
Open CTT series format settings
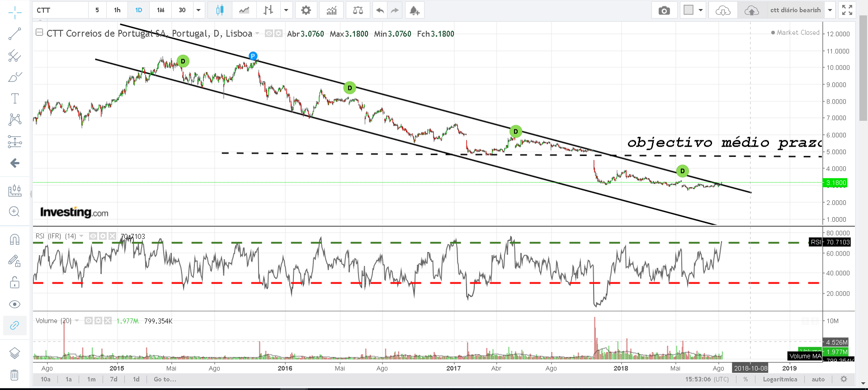click(x=278, y=33)
